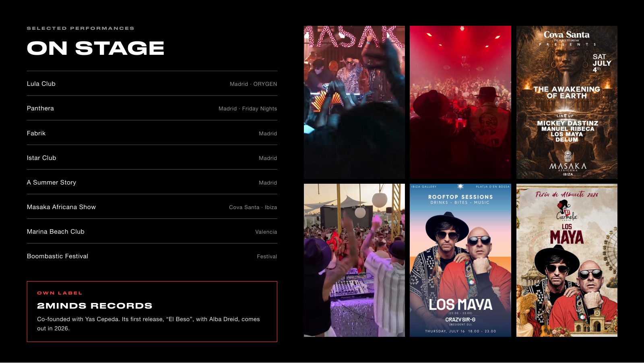The height and width of the screenshot is (363, 644).
Task: Open the beach club DJ booth photo
Action: 354,260
